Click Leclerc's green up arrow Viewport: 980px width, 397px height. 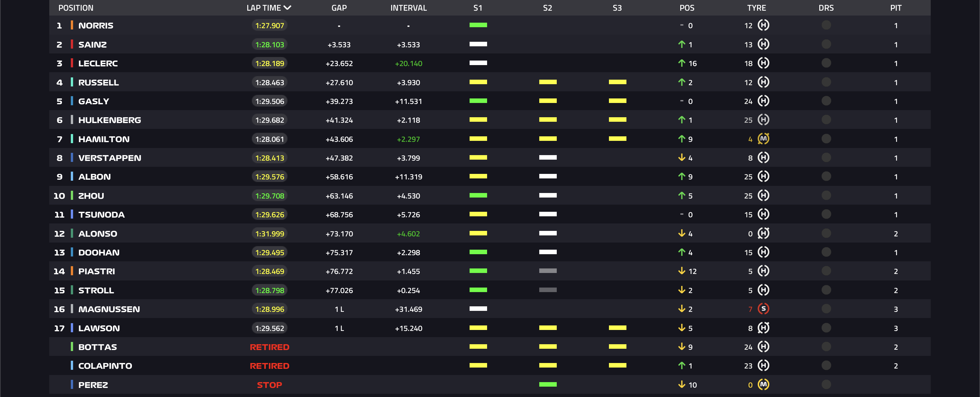681,63
